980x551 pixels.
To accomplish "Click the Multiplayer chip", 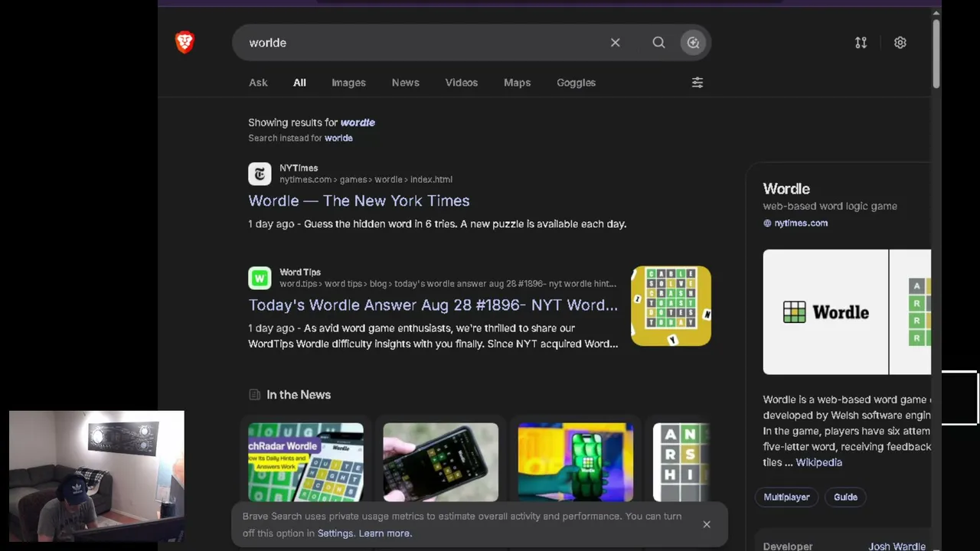I will pyautogui.click(x=786, y=497).
